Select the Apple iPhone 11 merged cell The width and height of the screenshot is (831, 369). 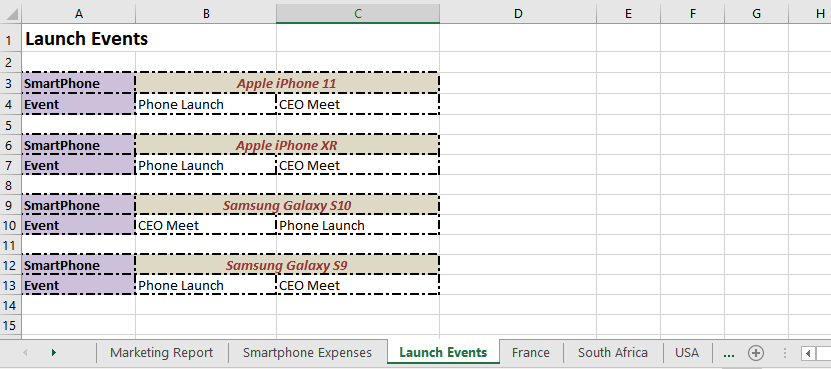tap(287, 83)
